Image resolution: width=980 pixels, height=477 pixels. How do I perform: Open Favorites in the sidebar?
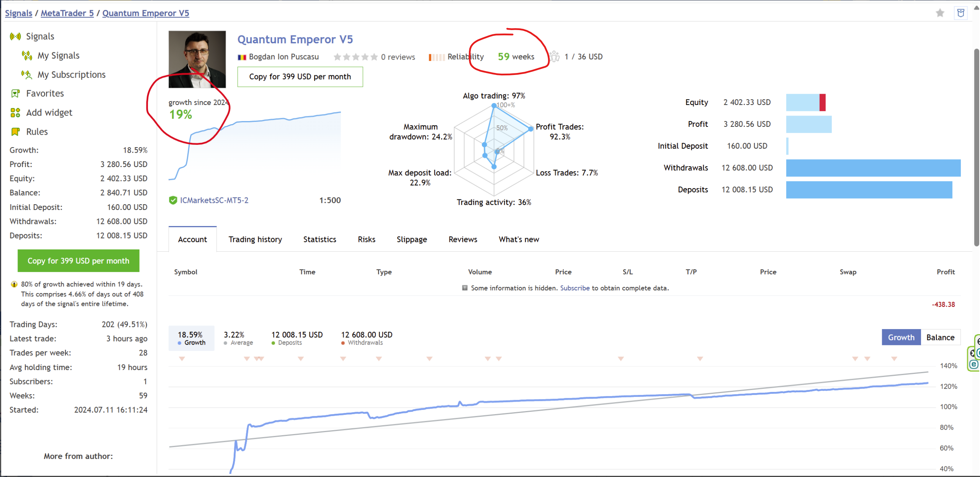pos(45,93)
